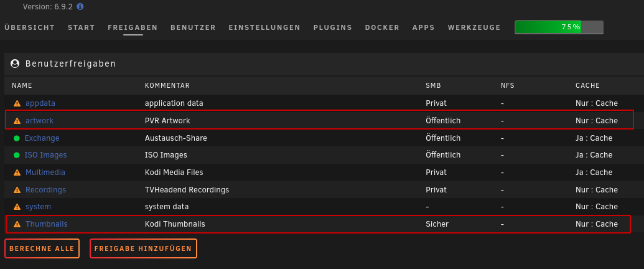Click the Berechne Alle button
Viewport: 644px width, 269px height.
coord(42,248)
